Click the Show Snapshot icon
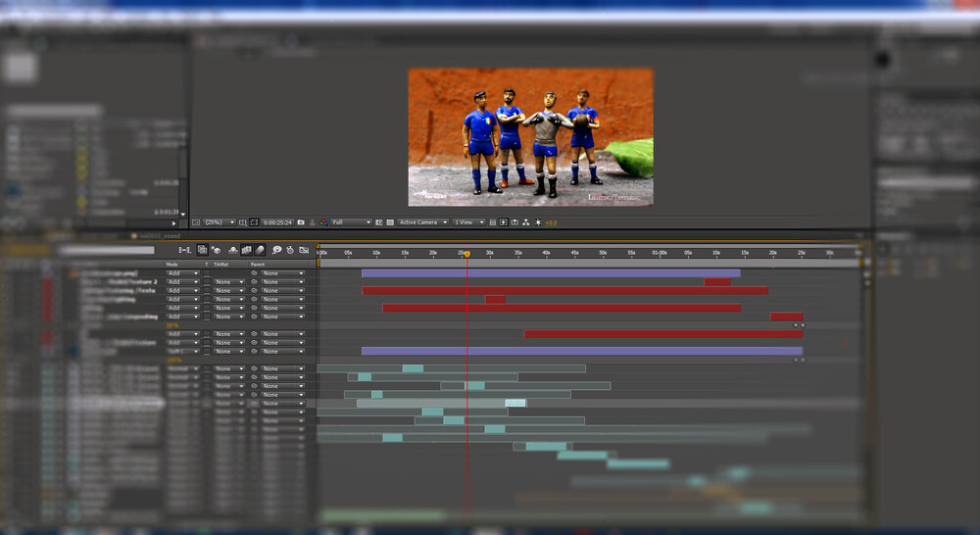 [x=313, y=222]
